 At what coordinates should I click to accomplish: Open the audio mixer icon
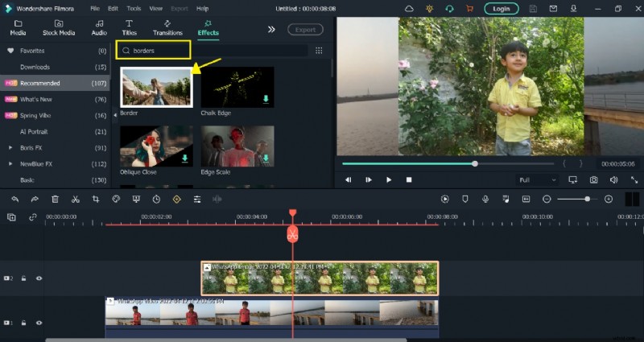click(506, 199)
